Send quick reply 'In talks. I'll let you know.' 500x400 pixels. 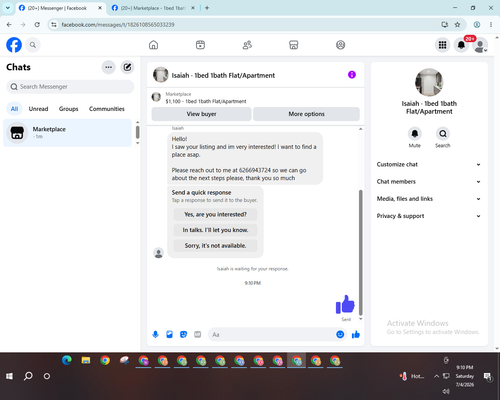pos(215,230)
